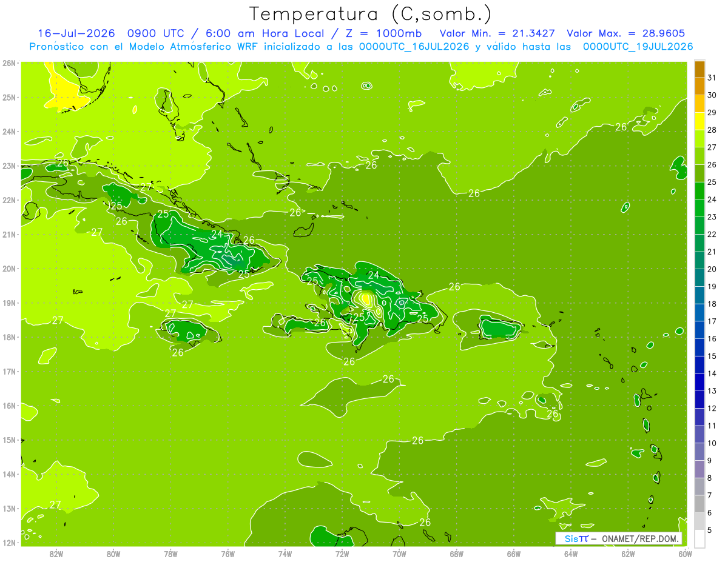
Task: Click the 60W longitude axis label
Action: 685,554
